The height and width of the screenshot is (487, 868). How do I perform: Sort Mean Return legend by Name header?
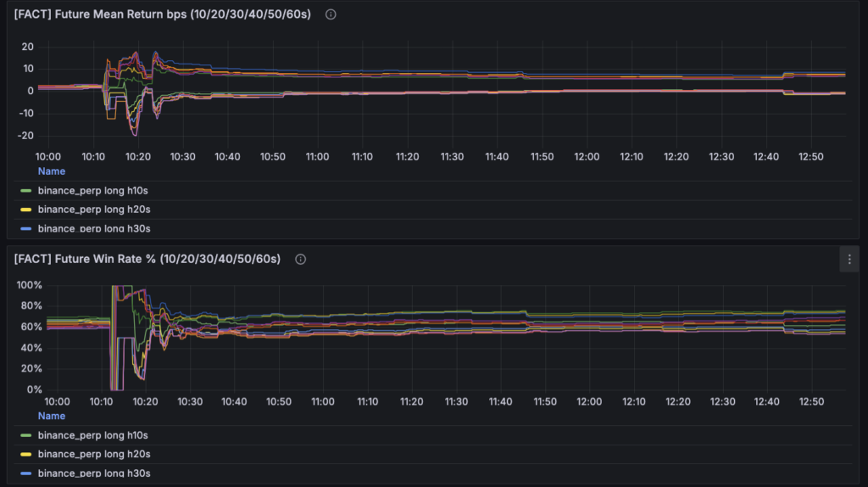click(x=51, y=171)
